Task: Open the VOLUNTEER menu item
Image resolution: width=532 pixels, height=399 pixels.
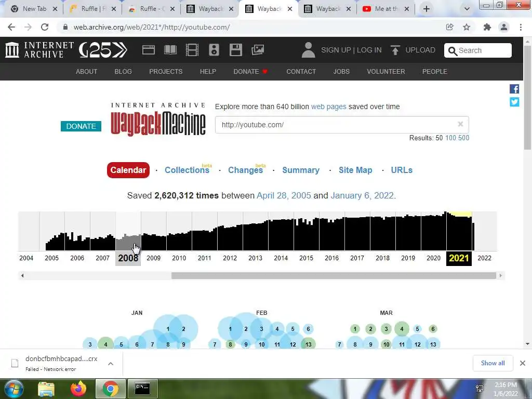Action: [x=386, y=72]
